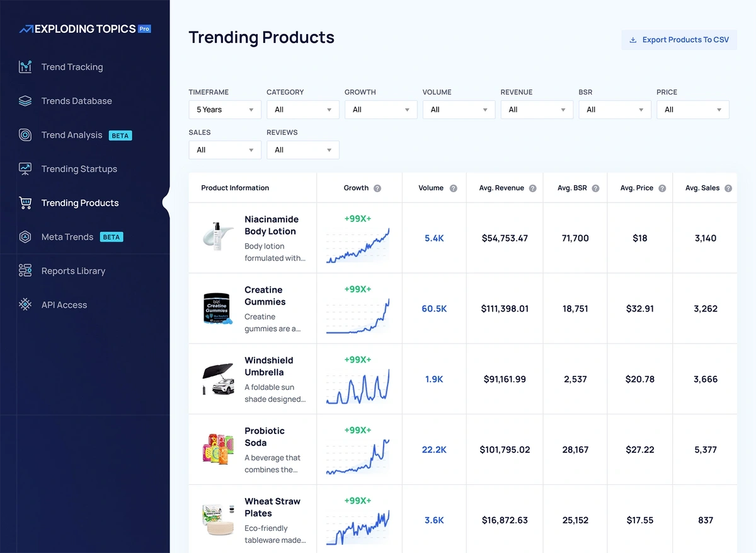Click the API Access icon
This screenshot has width=756, height=553.
pyautogui.click(x=25, y=305)
